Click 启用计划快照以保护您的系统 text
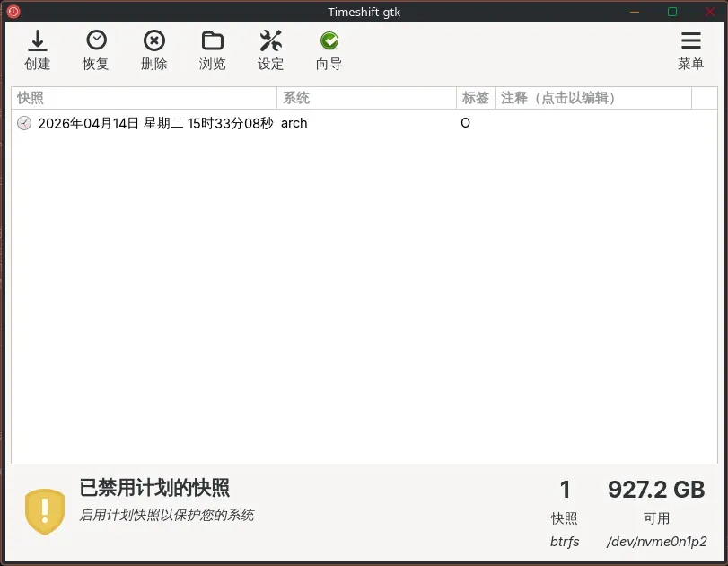 pyautogui.click(x=167, y=515)
